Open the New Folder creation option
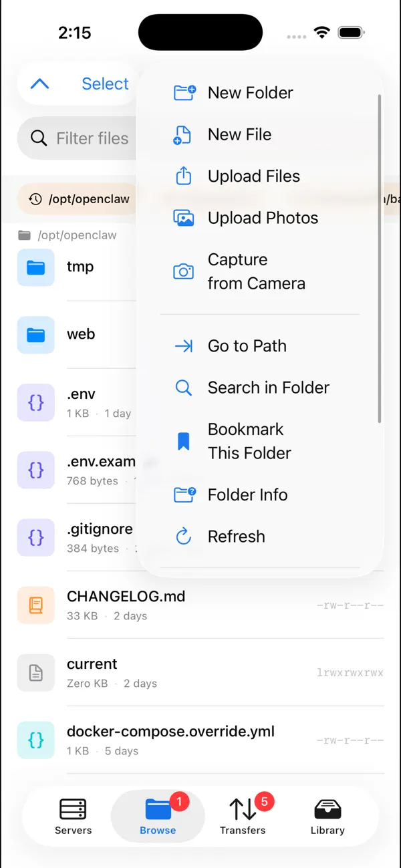The image size is (401, 868). click(250, 92)
